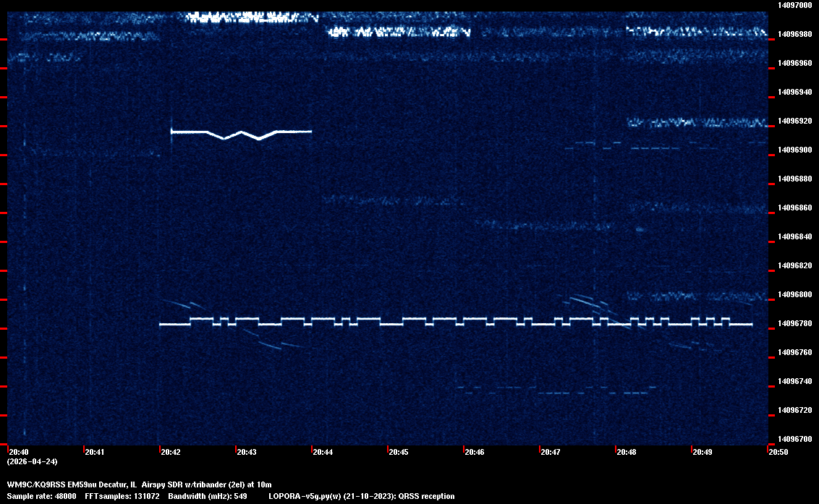This screenshot has height=504, width=819.
Task: Click the 14096860 frequency label
Action: click(x=795, y=208)
